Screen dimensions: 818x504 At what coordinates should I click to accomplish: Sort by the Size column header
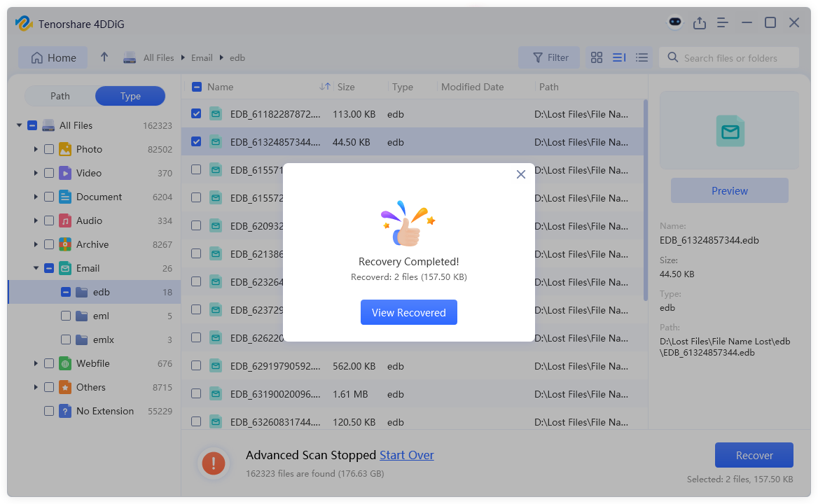(x=346, y=87)
